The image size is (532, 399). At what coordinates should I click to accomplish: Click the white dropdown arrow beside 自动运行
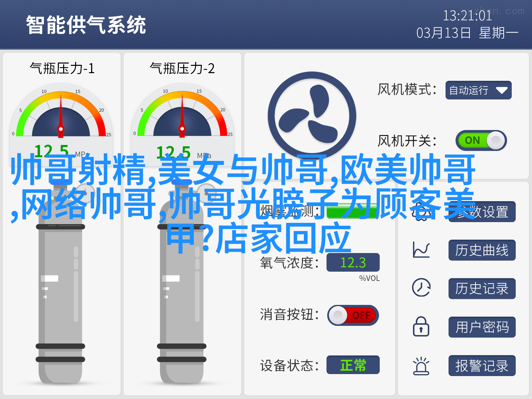501,90
